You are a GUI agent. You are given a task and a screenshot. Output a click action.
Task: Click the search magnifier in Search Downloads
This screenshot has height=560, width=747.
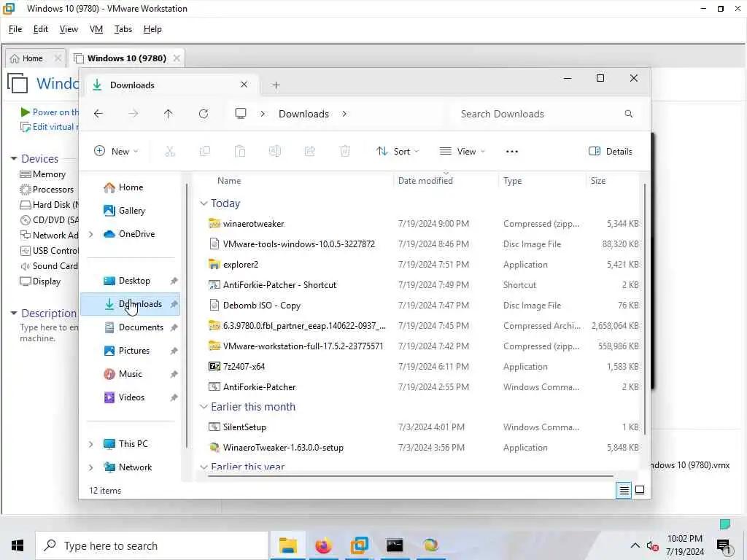click(x=628, y=114)
